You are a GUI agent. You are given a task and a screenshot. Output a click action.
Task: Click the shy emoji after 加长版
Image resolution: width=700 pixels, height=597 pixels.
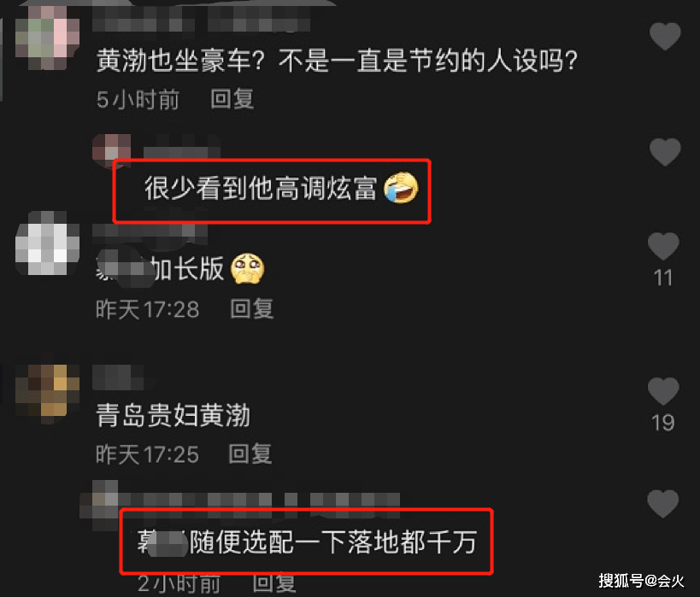tap(247, 268)
